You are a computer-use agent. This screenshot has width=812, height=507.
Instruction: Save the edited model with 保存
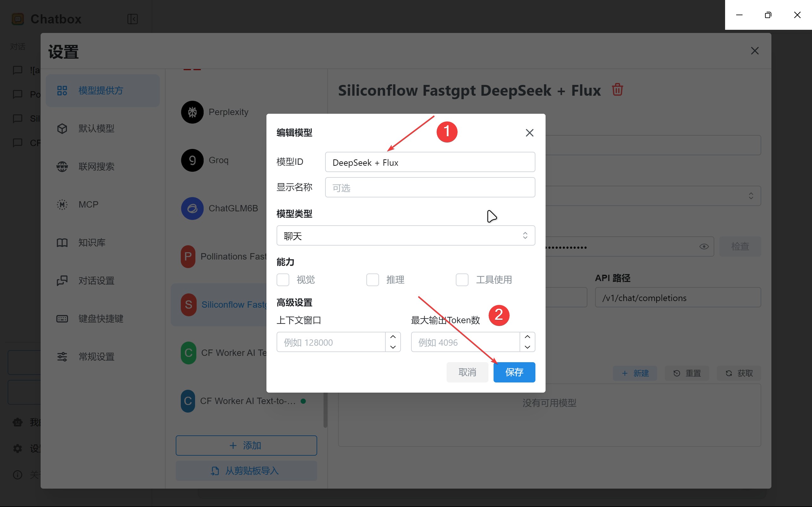[514, 372]
